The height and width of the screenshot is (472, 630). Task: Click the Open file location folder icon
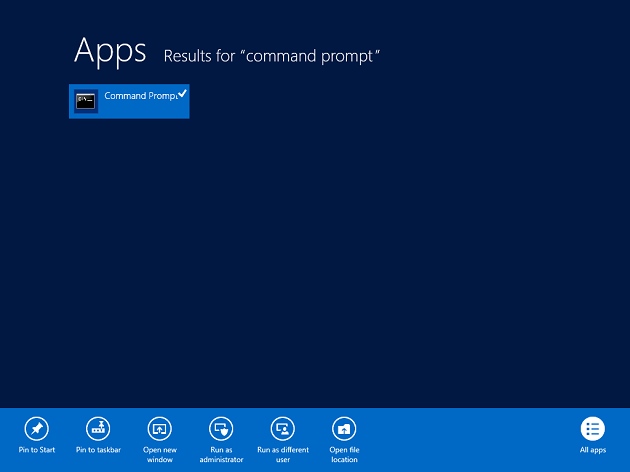click(344, 428)
